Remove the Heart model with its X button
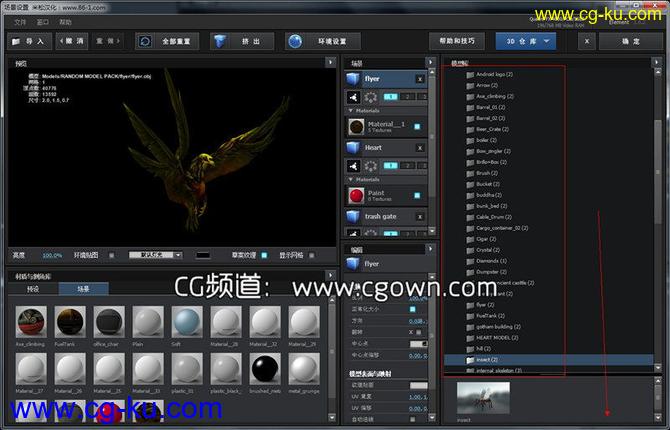This screenshot has height=430, width=670. [420, 148]
